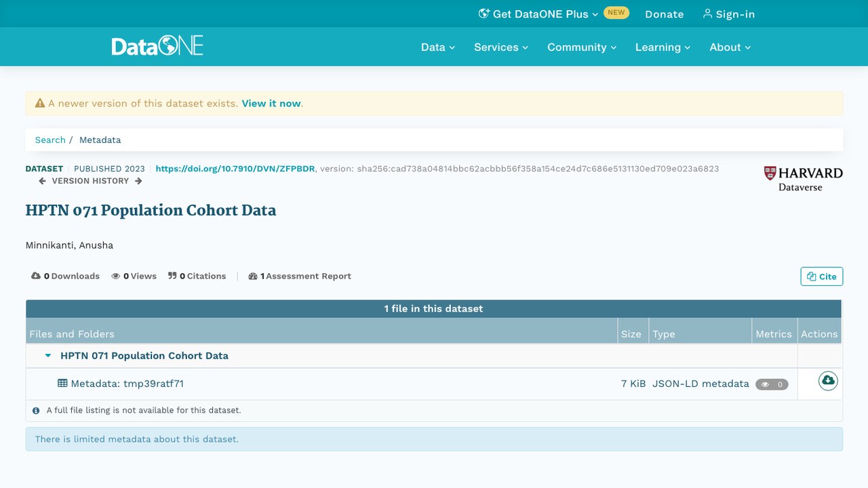The image size is (868, 488).
Task: Expand the Services menu
Action: pyautogui.click(x=500, y=47)
